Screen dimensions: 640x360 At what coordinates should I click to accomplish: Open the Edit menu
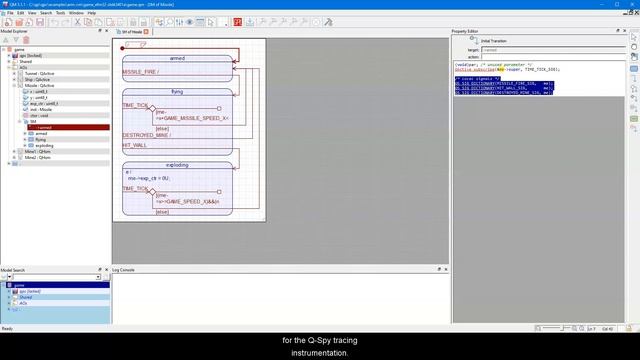20,13
